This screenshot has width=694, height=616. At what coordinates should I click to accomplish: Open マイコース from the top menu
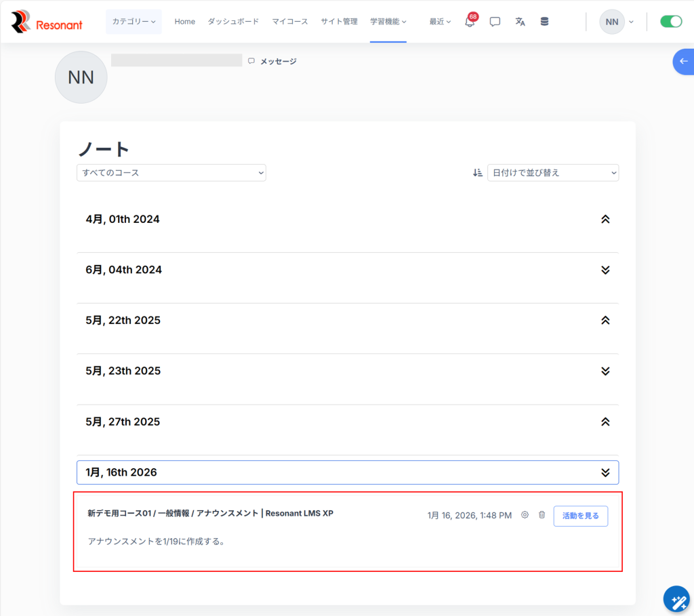(x=290, y=22)
